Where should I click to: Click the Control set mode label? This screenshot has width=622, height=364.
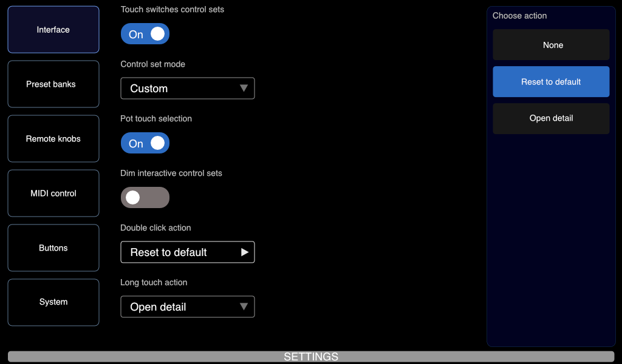tap(152, 64)
